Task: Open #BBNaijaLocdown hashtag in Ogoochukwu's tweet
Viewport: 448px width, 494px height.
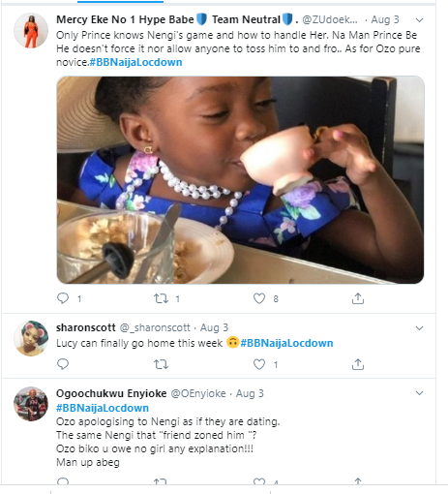Action: 103,408
